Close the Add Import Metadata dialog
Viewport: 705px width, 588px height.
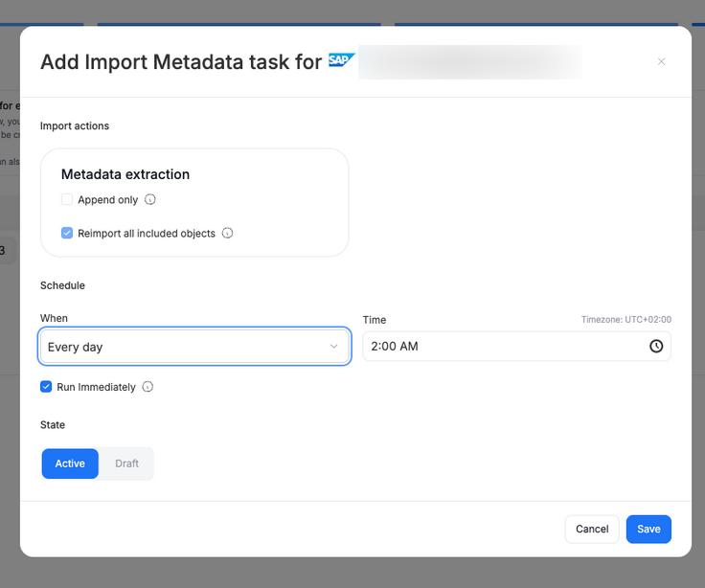(661, 61)
